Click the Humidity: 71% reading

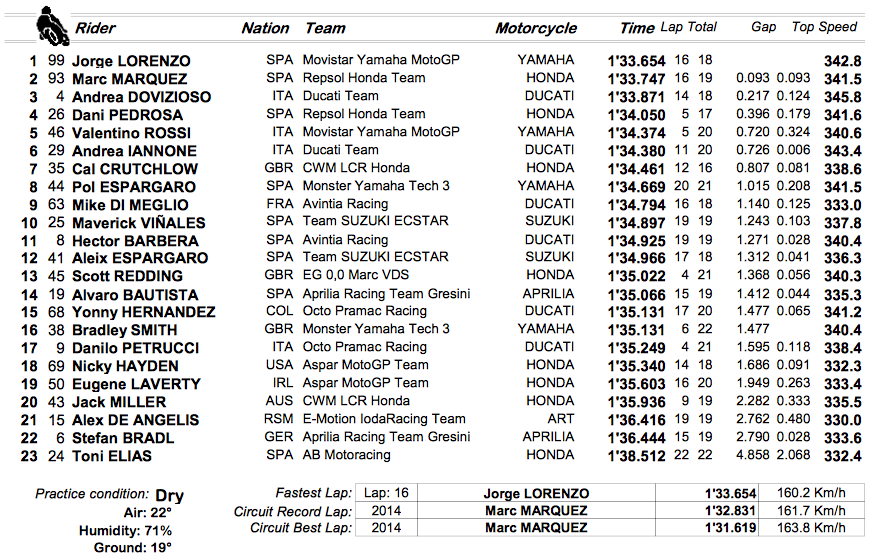pos(126,531)
